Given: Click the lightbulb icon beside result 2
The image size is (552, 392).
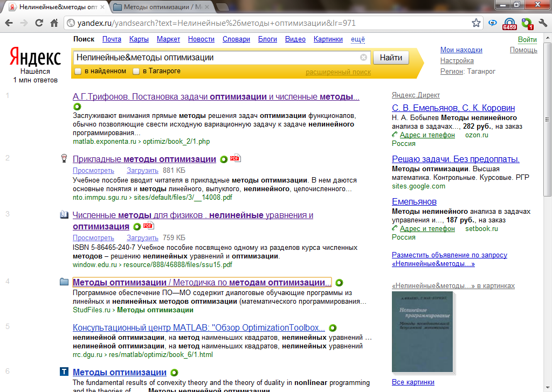Looking at the screenshot, I should [x=64, y=158].
